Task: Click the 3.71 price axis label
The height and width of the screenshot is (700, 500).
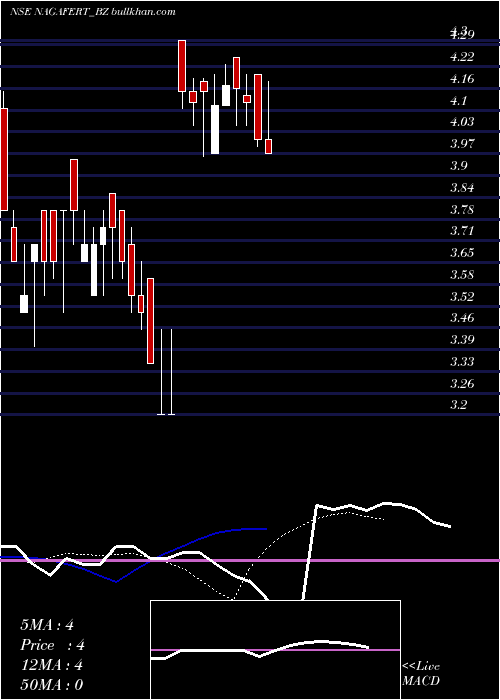Action: tap(462, 231)
